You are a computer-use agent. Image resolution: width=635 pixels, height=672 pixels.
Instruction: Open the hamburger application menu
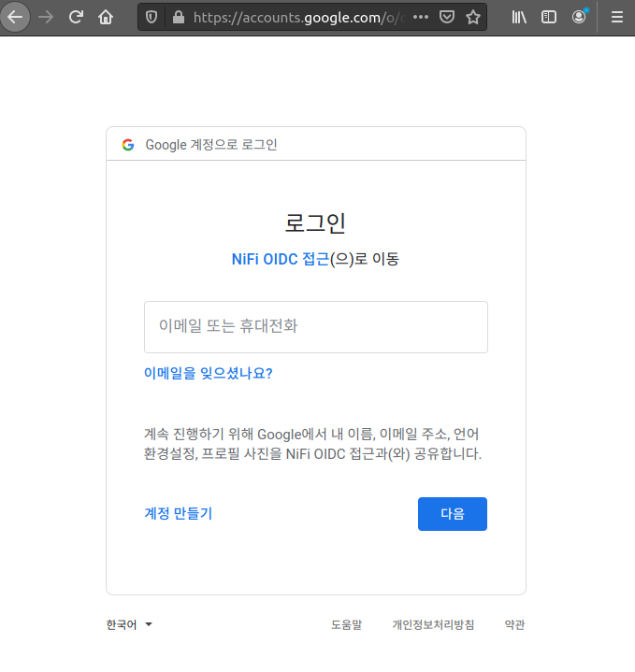point(617,17)
